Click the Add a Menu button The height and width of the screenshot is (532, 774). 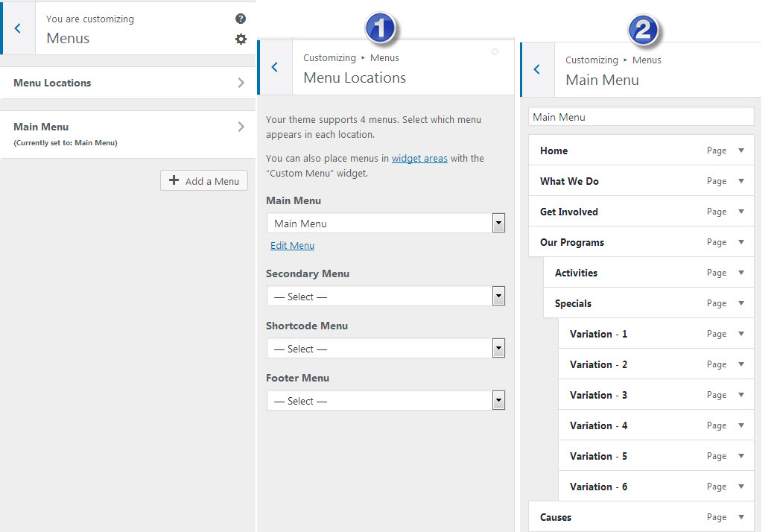tap(204, 180)
